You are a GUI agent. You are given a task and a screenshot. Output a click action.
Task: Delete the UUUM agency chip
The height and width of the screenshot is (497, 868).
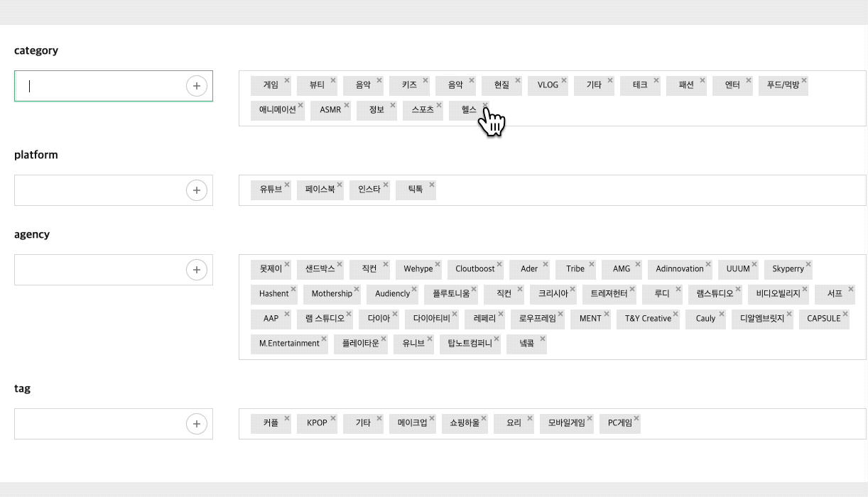[754, 263]
